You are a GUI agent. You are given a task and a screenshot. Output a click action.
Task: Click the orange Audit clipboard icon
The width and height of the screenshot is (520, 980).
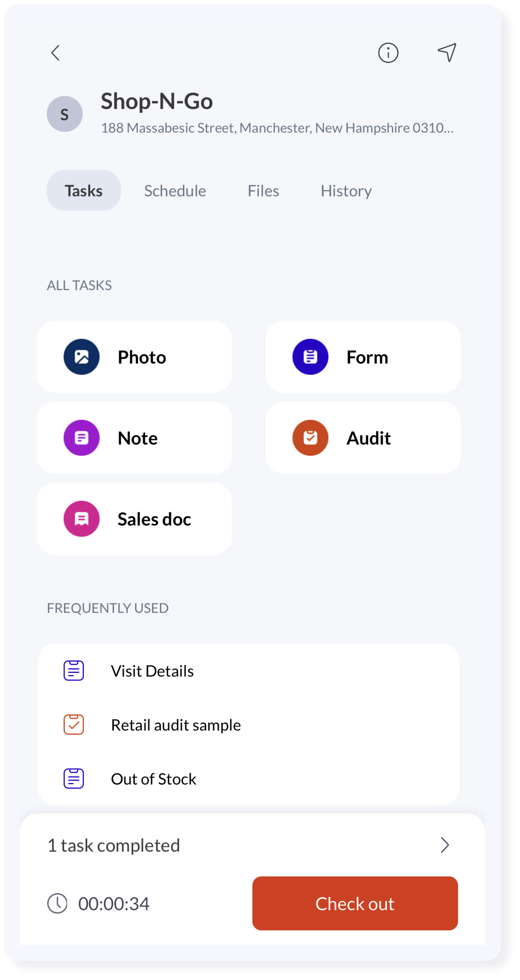click(x=310, y=438)
